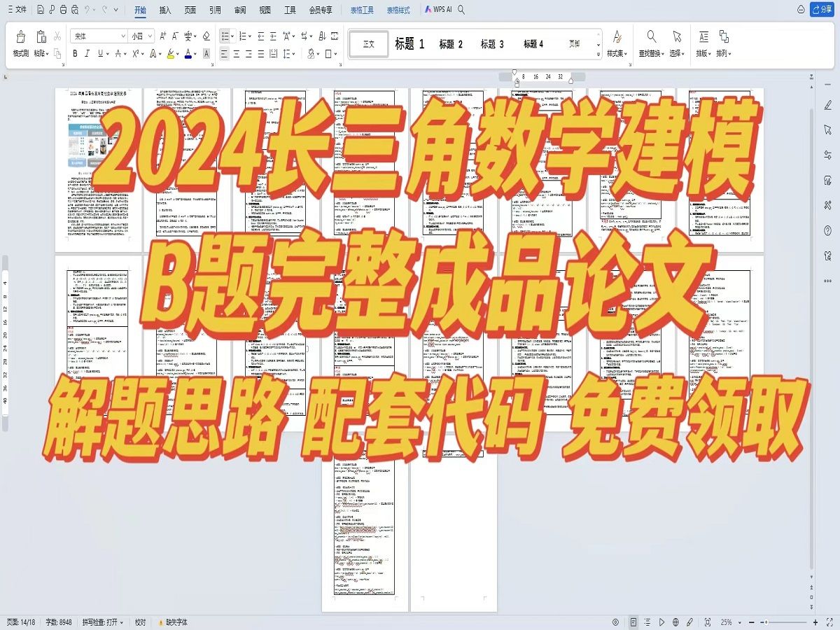Apply bold formatting with the B icon
The height and width of the screenshot is (630, 840).
coord(75,54)
